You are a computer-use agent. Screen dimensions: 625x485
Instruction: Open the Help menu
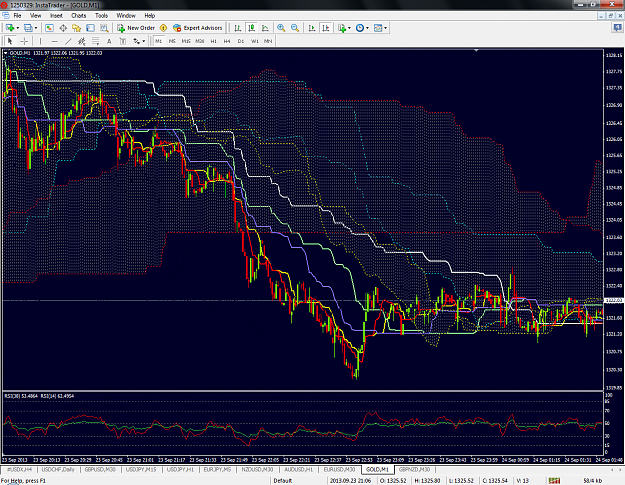pyautogui.click(x=150, y=16)
